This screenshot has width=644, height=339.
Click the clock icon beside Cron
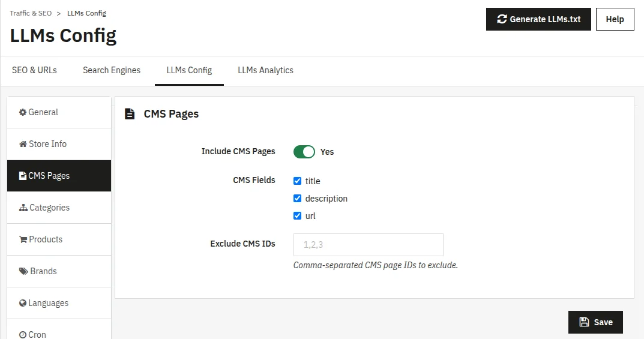[x=23, y=334]
